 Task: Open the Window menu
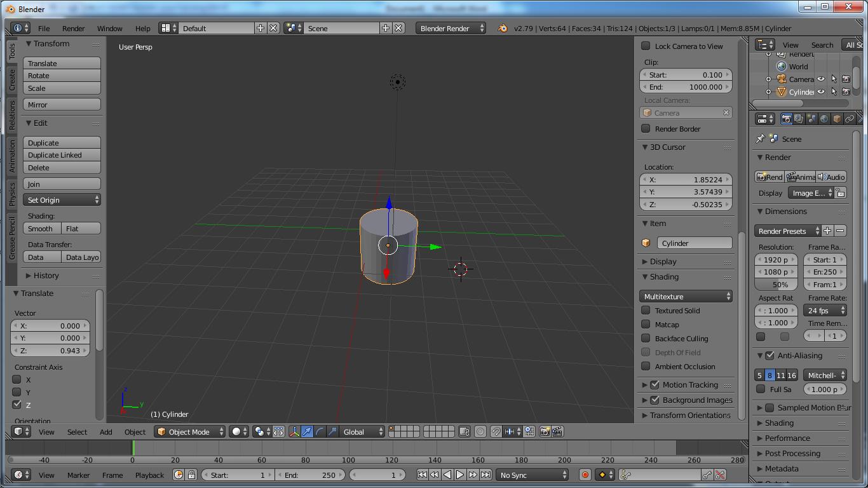pyautogui.click(x=109, y=28)
